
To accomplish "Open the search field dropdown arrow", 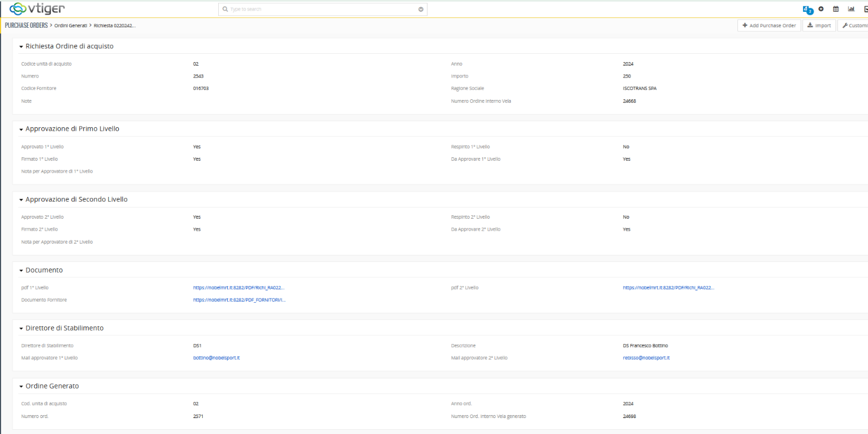I will [420, 9].
